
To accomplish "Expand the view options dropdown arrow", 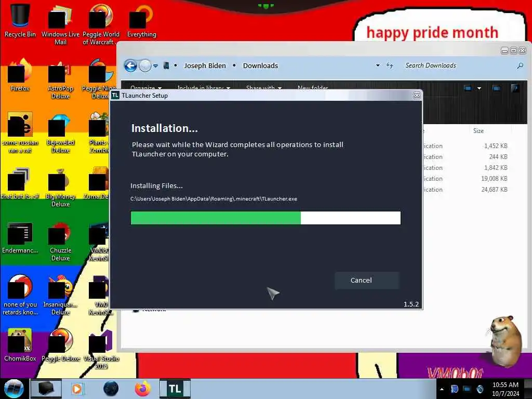I will pos(479,88).
